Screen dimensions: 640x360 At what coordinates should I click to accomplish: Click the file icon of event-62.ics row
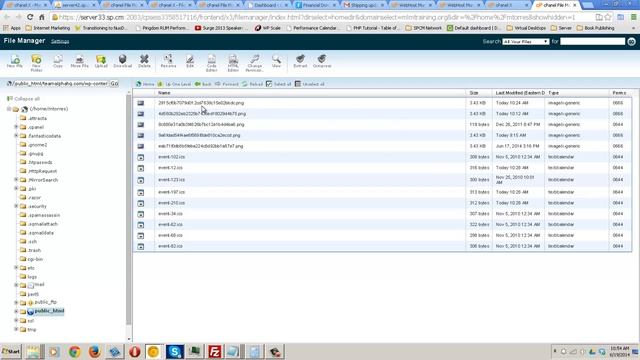click(x=141, y=224)
